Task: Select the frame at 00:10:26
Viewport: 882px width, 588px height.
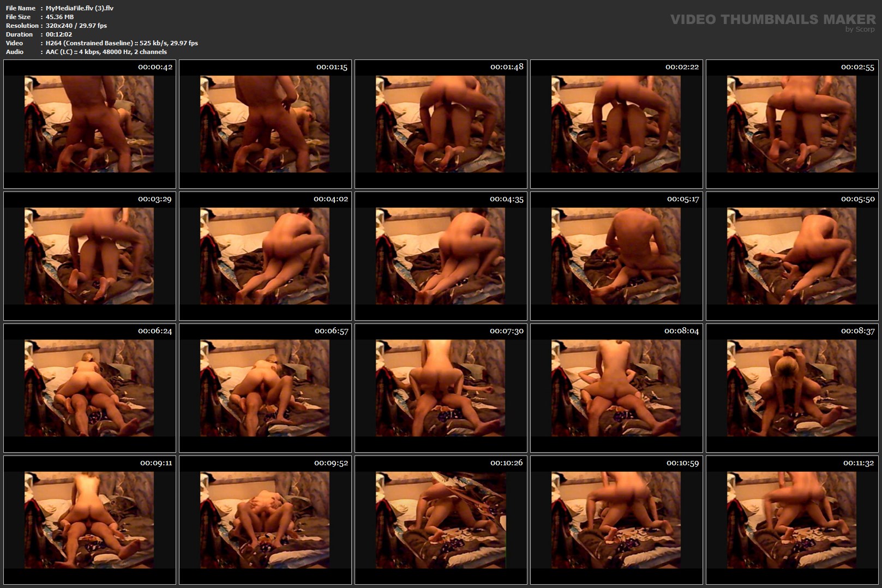Action: pyautogui.click(x=441, y=520)
